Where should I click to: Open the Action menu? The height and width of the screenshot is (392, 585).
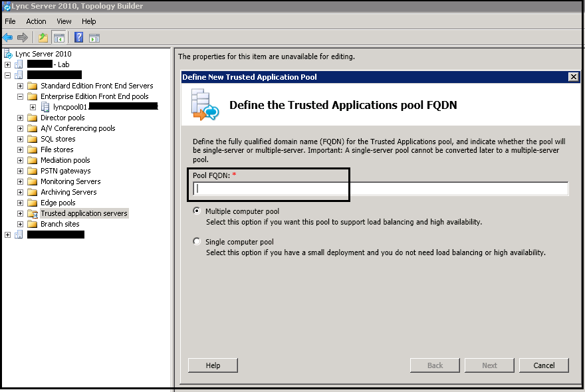coord(36,21)
